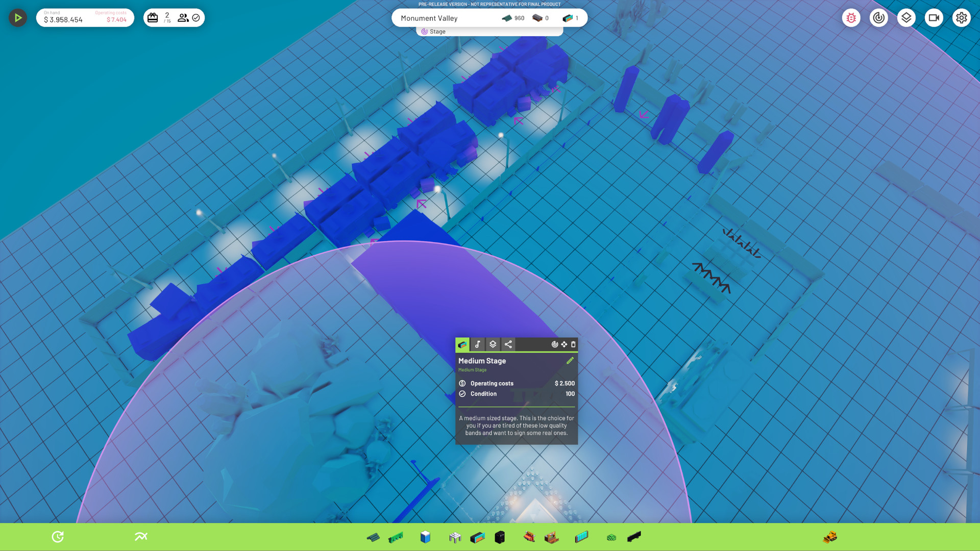Open the music note tab in the stage panel
The height and width of the screenshot is (551, 980).
click(x=477, y=344)
